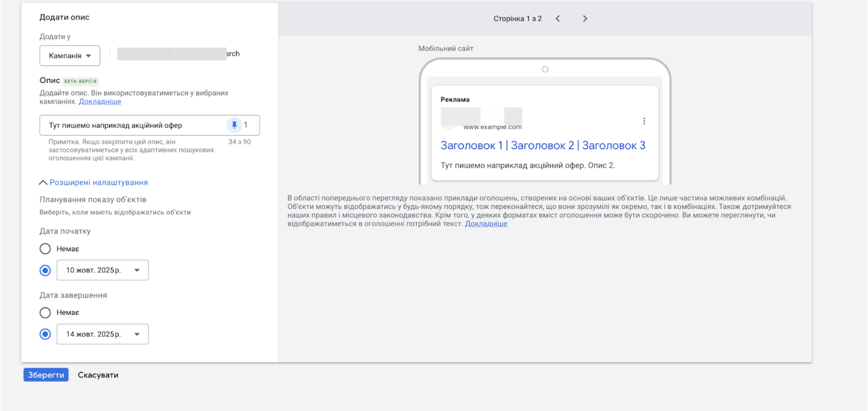Click the description text input field
Viewport: 868px width, 411px height.
134,125
